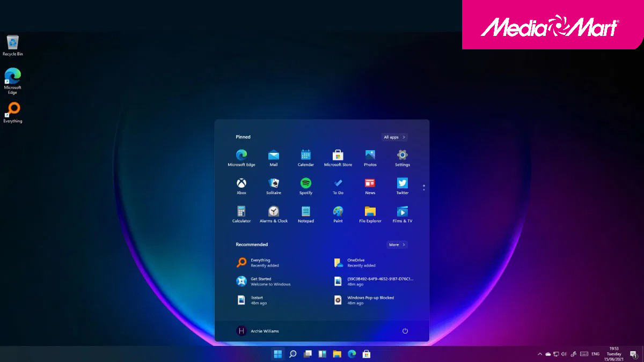Expand the All apps list
644x362 pixels.
click(x=394, y=137)
